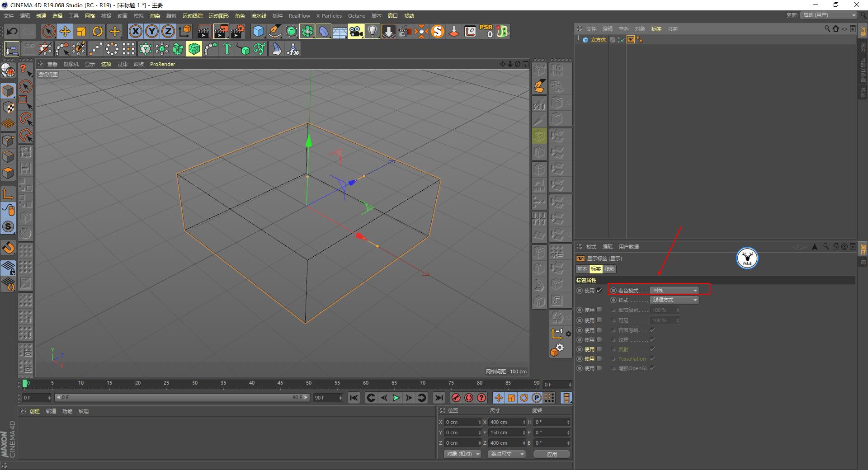Uncheck the 背面忽略 checkbox
868x470 pixels.
pyautogui.click(x=652, y=330)
